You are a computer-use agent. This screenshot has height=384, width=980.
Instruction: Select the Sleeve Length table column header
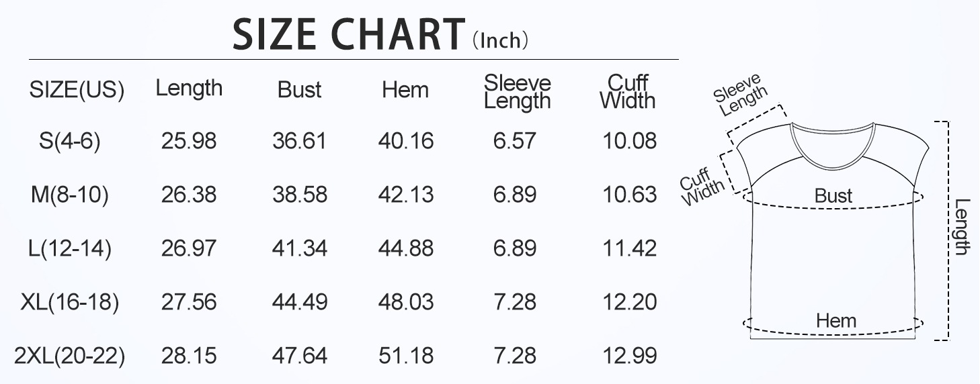pyautogui.click(x=517, y=92)
